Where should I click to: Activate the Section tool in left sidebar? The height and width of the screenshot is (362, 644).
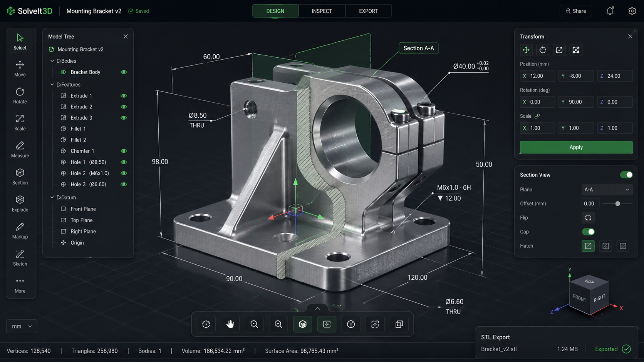click(x=20, y=177)
